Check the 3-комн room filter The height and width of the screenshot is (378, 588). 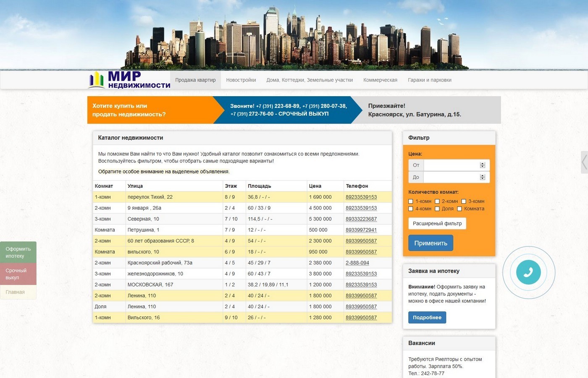coord(464,202)
